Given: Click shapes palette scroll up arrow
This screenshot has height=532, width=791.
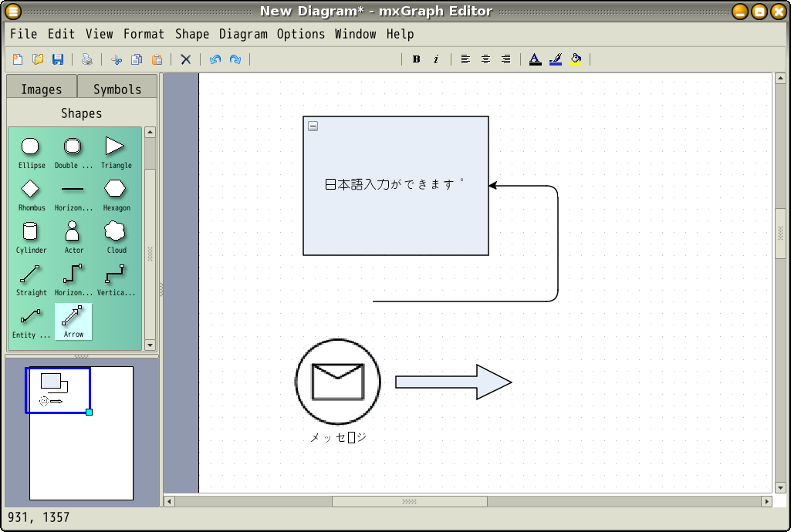Looking at the screenshot, I should (x=150, y=132).
